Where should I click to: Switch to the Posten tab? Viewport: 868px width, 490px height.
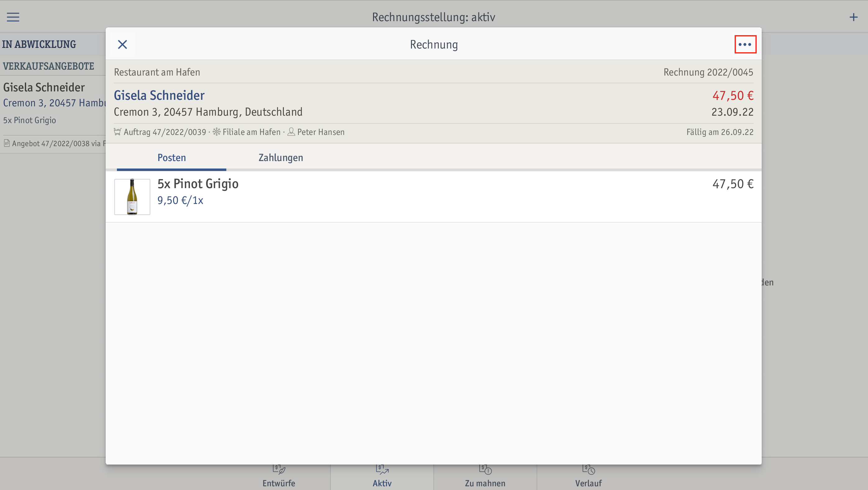pos(172,157)
